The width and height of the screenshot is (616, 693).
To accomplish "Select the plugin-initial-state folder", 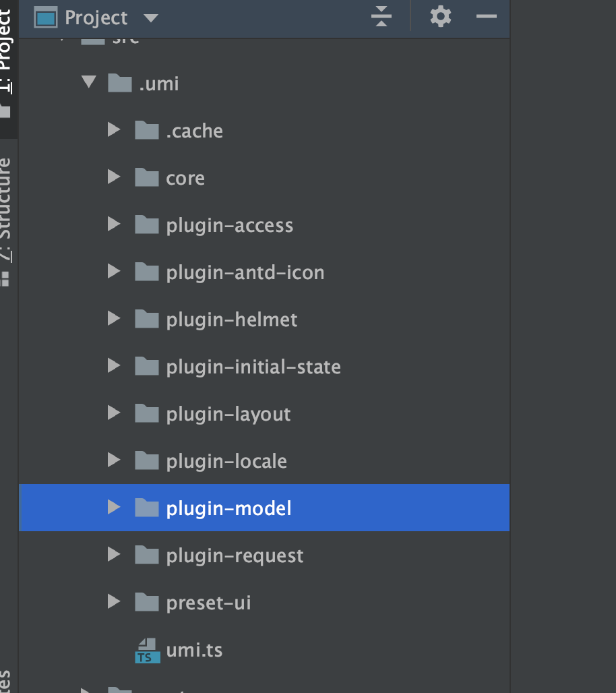I will (253, 366).
